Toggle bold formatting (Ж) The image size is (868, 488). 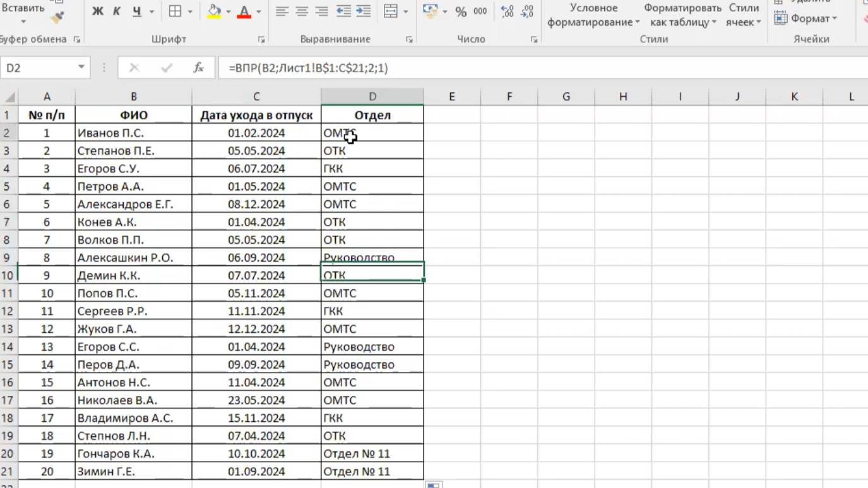[97, 11]
